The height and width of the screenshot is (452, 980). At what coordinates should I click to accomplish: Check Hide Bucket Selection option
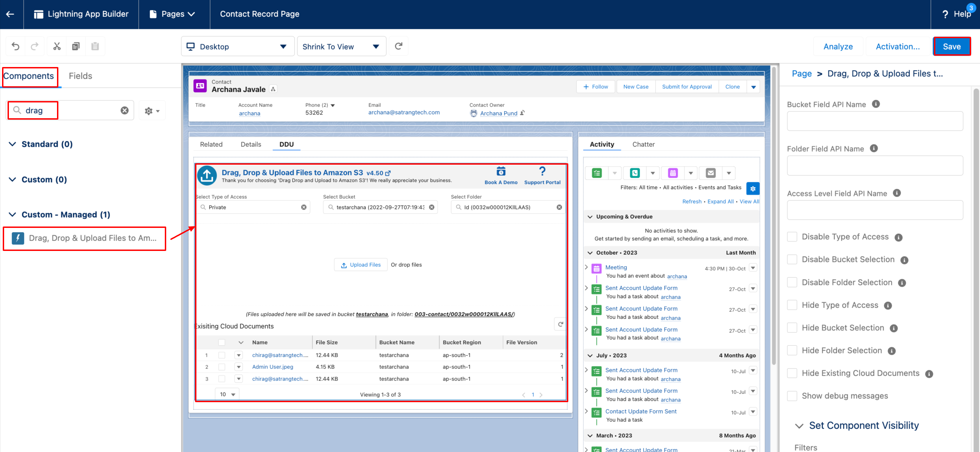792,328
